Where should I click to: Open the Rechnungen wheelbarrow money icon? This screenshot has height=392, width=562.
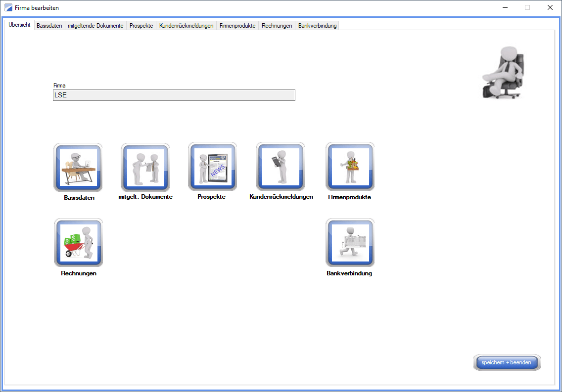[x=78, y=243]
